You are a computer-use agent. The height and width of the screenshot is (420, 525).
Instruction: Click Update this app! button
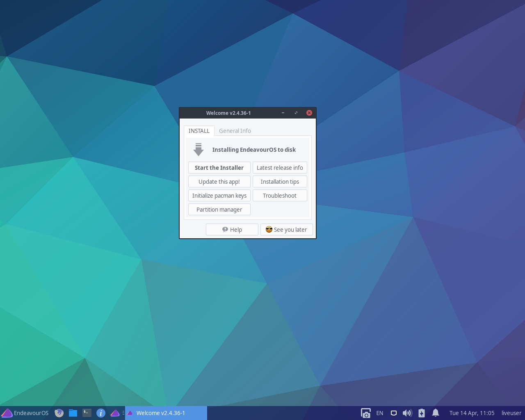tap(219, 182)
